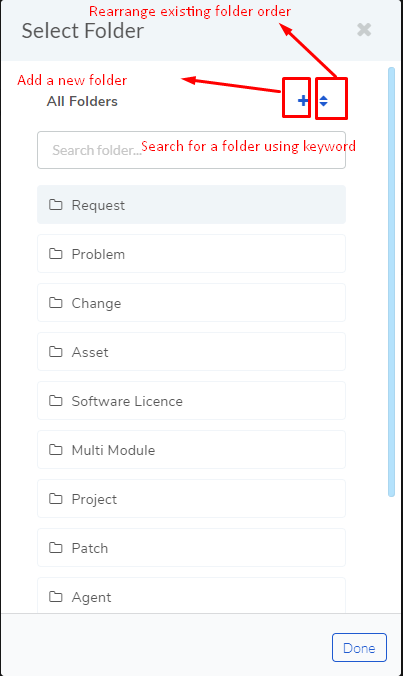Click the light blue vertical scrollbar

coord(391,282)
